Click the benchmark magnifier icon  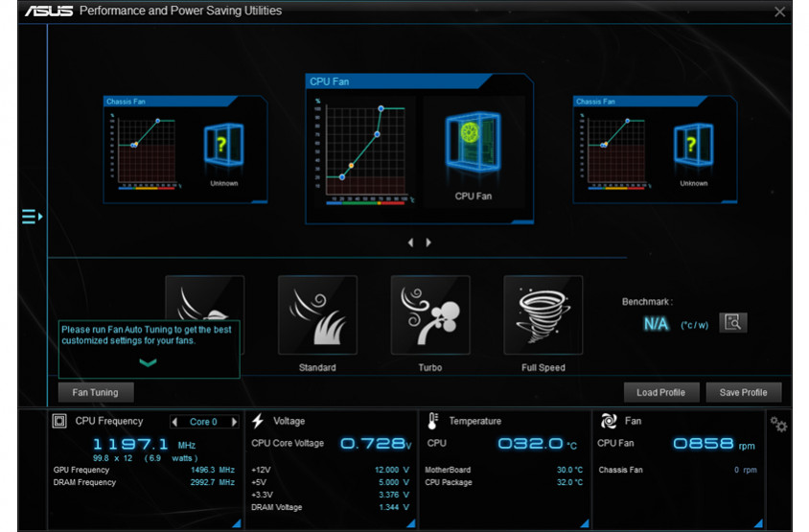[x=733, y=323]
